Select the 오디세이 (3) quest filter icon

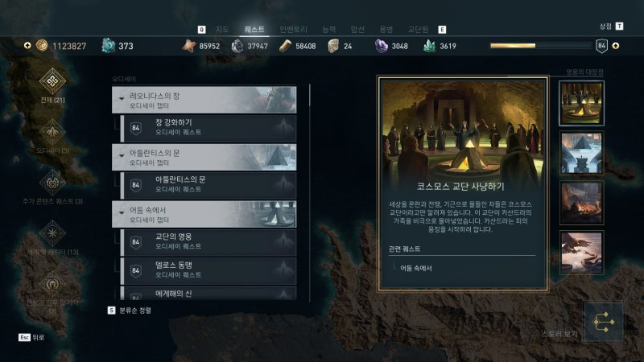pos(52,132)
